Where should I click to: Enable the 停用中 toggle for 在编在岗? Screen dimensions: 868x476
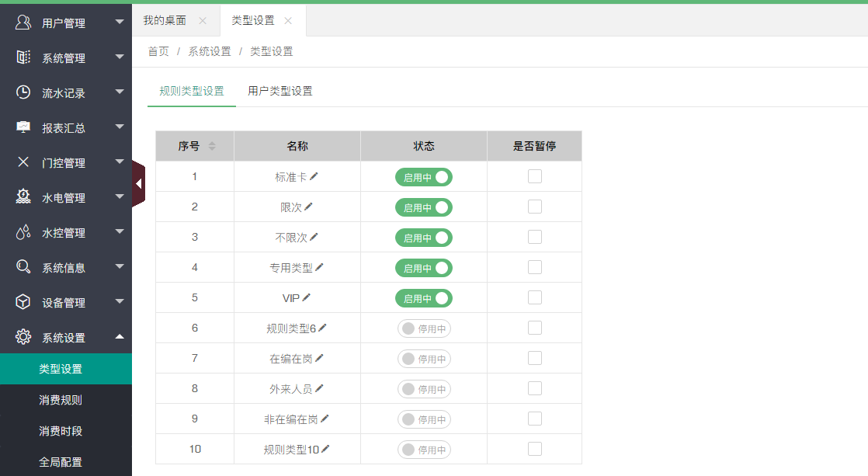(x=424, y=359)
